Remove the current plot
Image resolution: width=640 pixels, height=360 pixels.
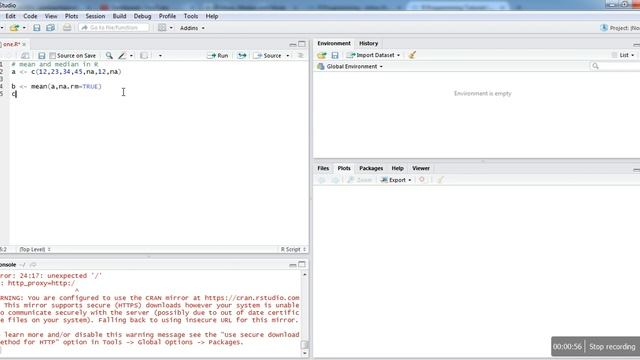[422, 180]
